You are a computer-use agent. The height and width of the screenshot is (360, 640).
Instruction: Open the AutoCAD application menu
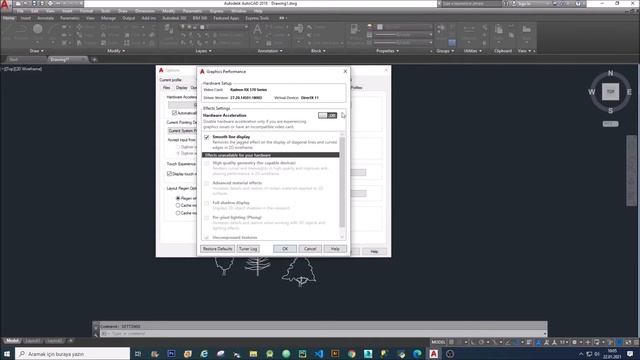click(5, 4)
